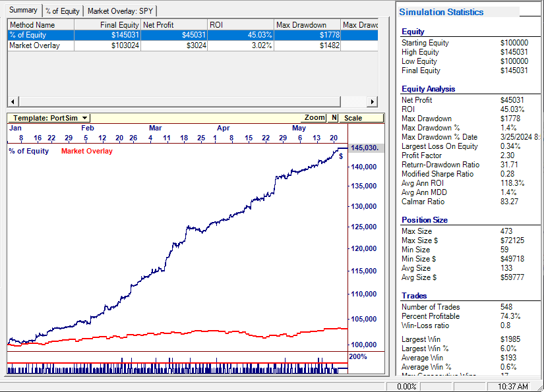544x392 pixels.
Task: Click the $45031 Net Profit table cell
Action: pyautogui.click(x=174, y=35)
